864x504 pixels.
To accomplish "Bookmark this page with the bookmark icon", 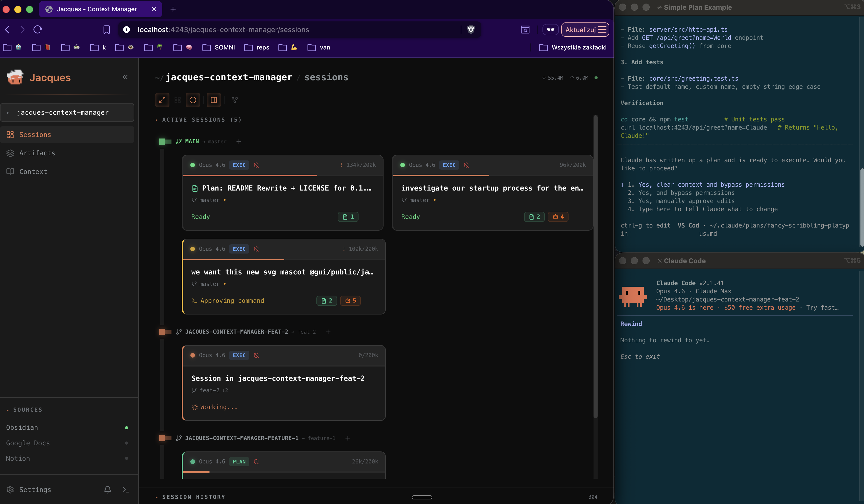I will pos(107,30).
